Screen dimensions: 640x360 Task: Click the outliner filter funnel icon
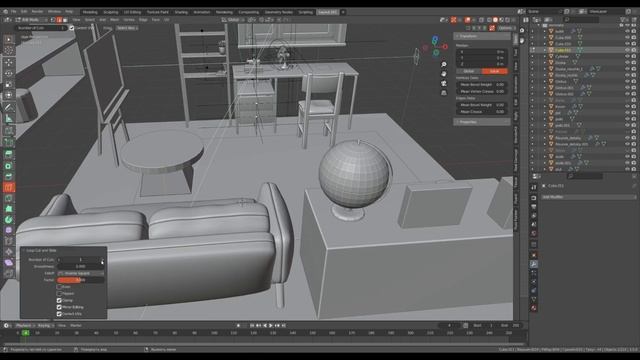click(623, 19)
